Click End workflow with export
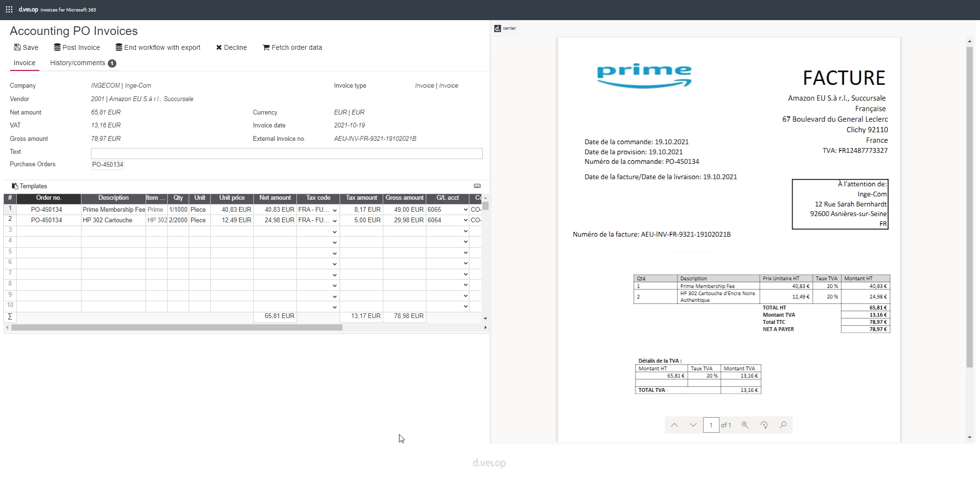The width and height of the screenshot is (980, 481). coord(158,47)
